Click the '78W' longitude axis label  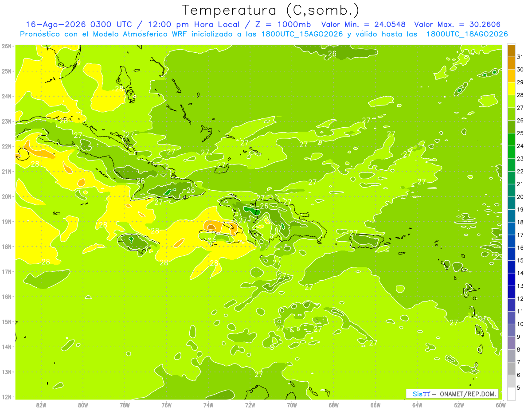point(125,405)
